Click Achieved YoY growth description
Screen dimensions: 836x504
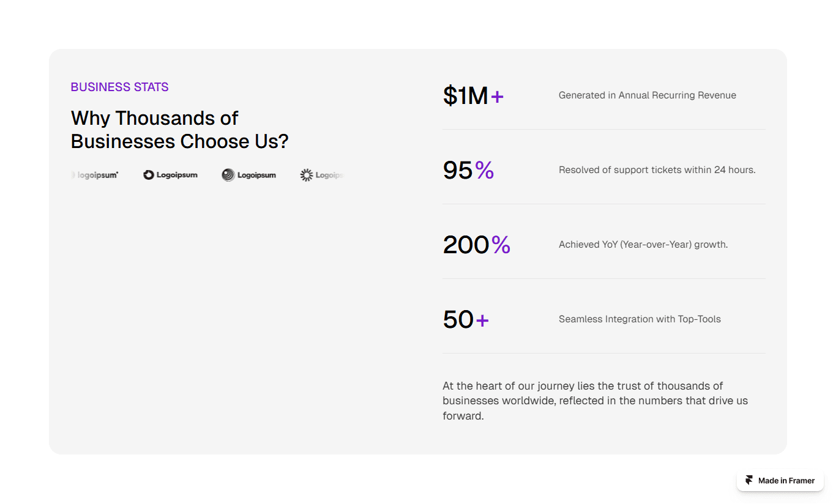point(643,245)
